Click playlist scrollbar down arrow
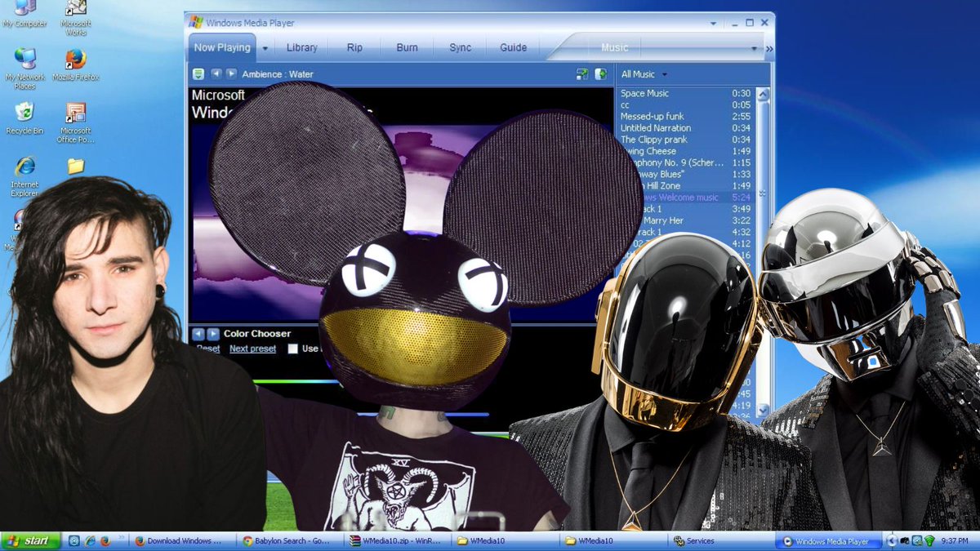The image size is (980, 551). click(x=763, y=410)
